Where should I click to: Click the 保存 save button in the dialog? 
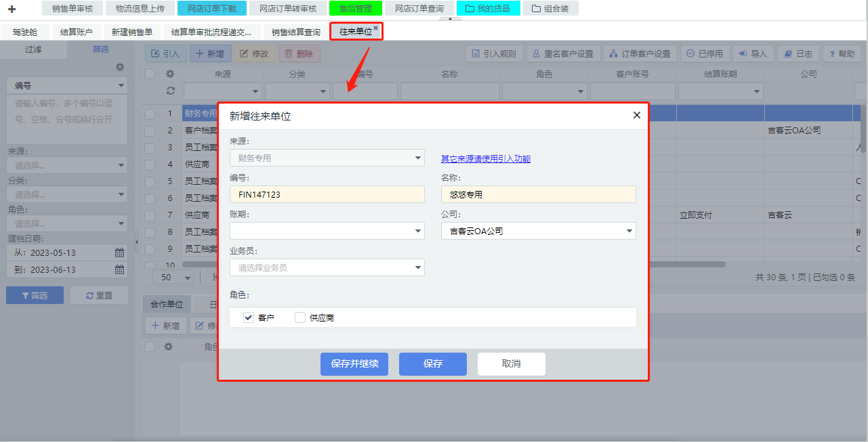click(x=433, y=363)
